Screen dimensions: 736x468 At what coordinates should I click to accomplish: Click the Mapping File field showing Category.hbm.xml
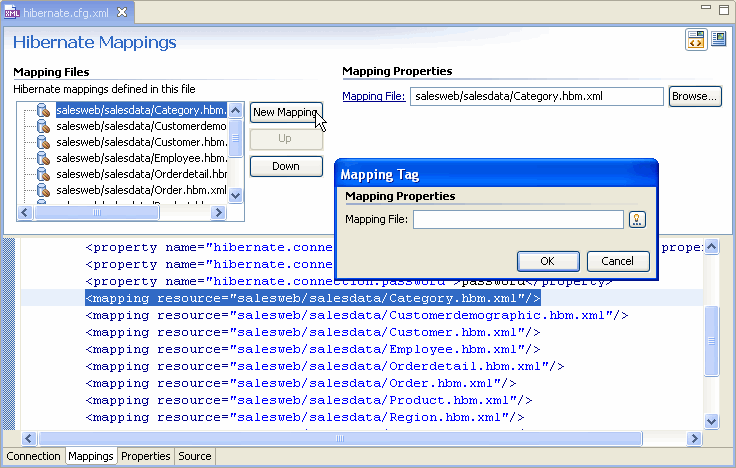[537, 96]
